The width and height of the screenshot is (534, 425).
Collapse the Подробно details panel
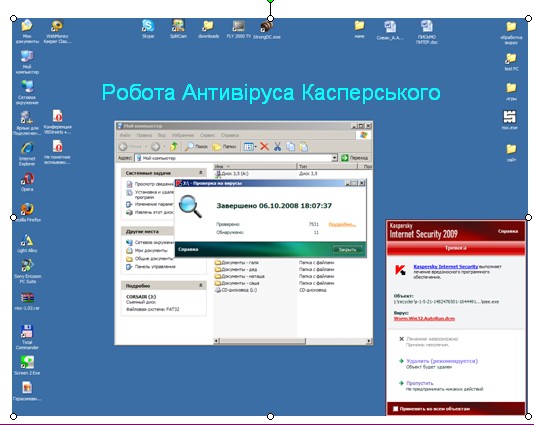[x=201, y=285]
